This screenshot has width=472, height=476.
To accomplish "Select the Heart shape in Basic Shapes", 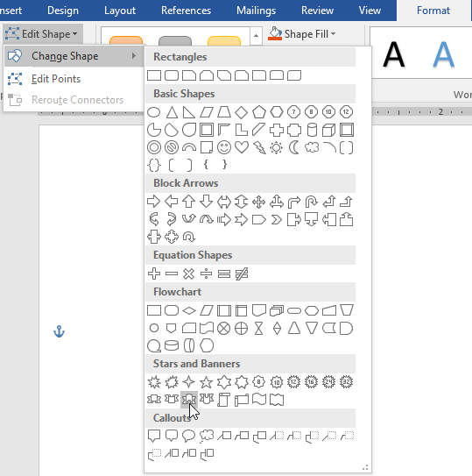I will coord(242,148).
